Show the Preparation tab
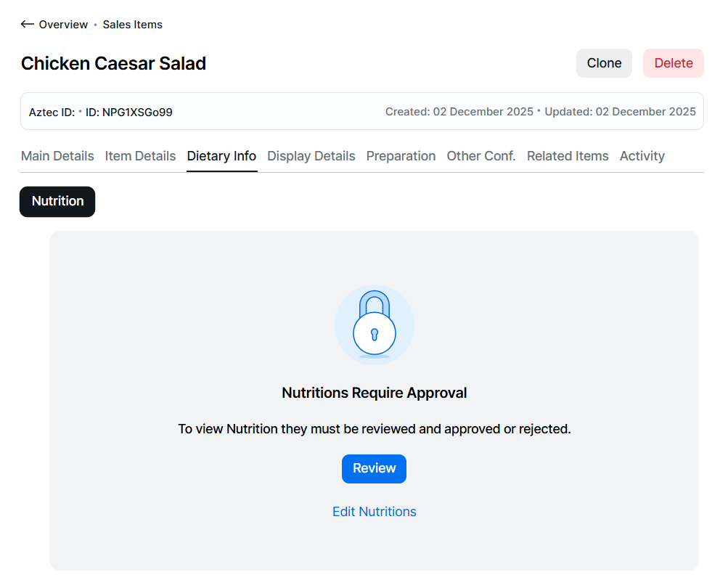The image size is (728, 588). pos(401,156)
